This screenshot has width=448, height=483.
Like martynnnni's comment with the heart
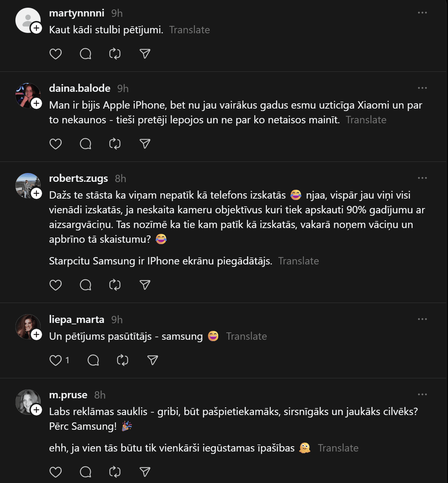coord(56,54)
